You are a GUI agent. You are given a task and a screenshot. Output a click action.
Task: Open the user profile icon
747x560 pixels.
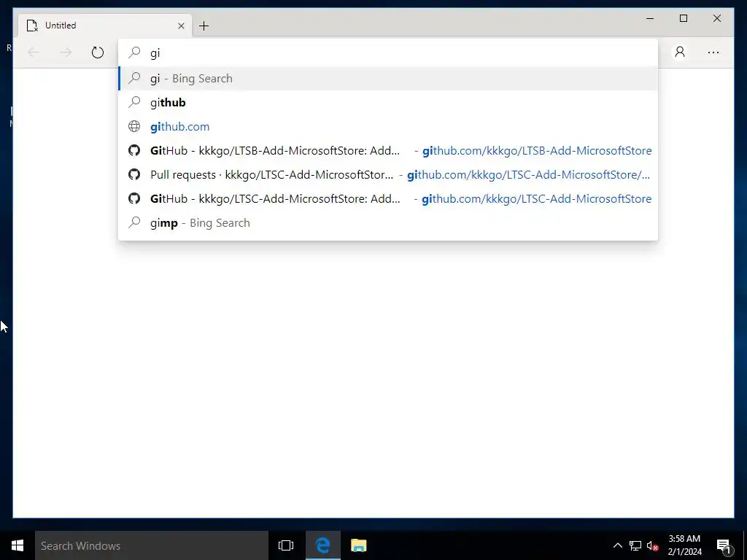pos(680,52)
